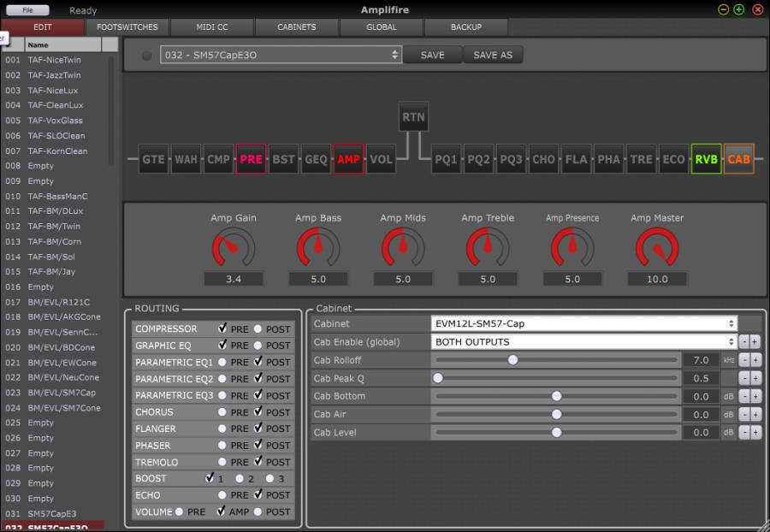Decrease Cab Air with minus button

[744, 415]
